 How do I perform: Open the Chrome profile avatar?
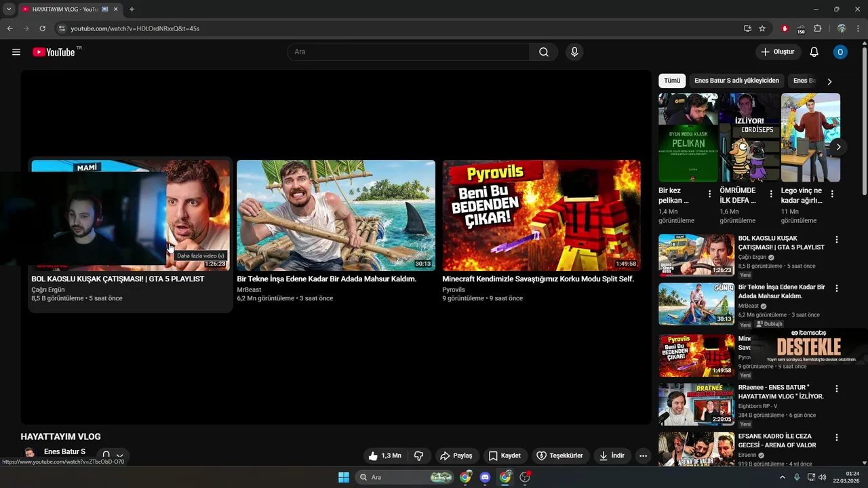click(x=842, y=28)
